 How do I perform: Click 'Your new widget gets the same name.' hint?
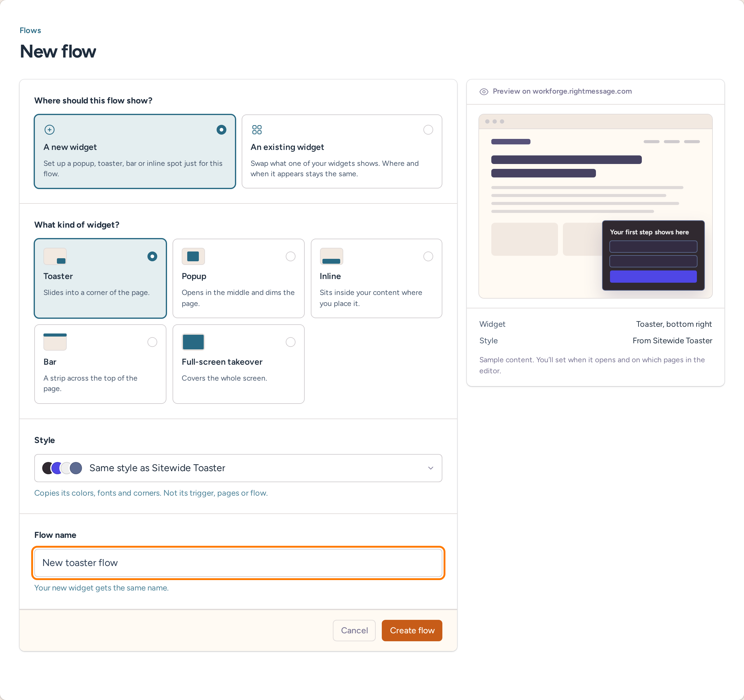(102, 588)
